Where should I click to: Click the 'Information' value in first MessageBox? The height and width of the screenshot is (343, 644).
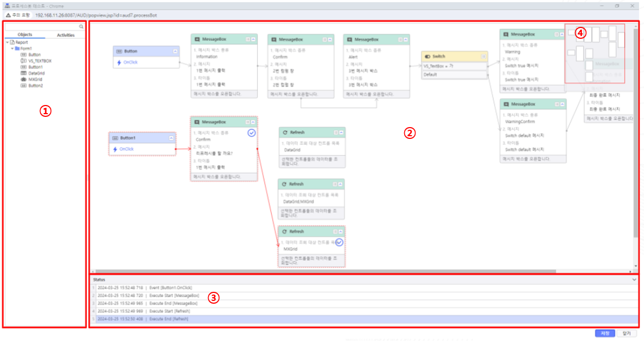(x=206, y=57)
